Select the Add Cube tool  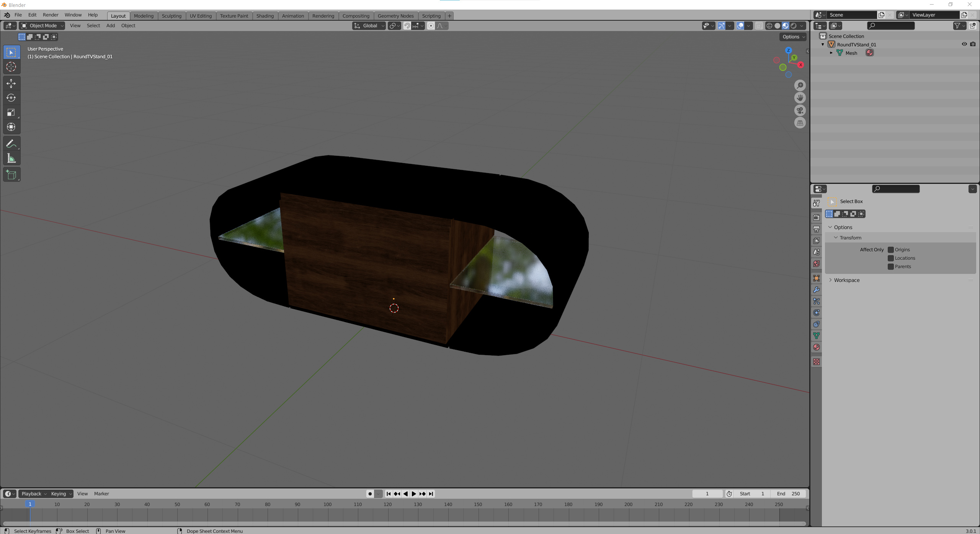click(x=11, y=175)
